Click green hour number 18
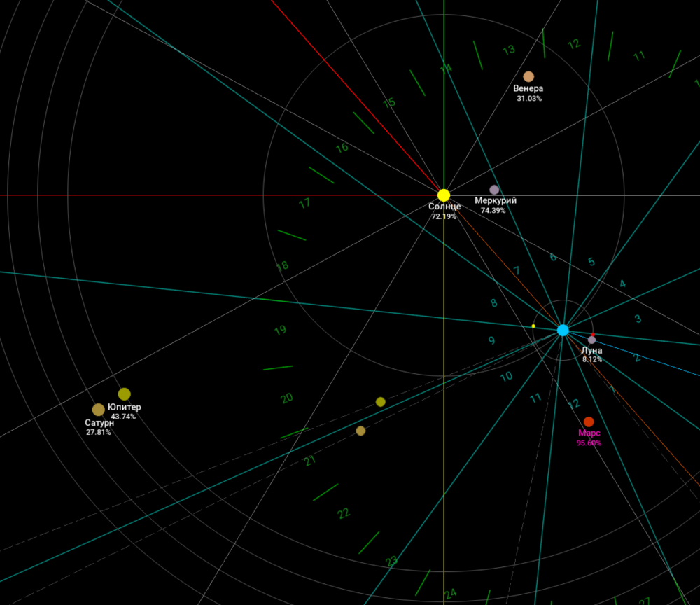700x605 pixels. 283,267
